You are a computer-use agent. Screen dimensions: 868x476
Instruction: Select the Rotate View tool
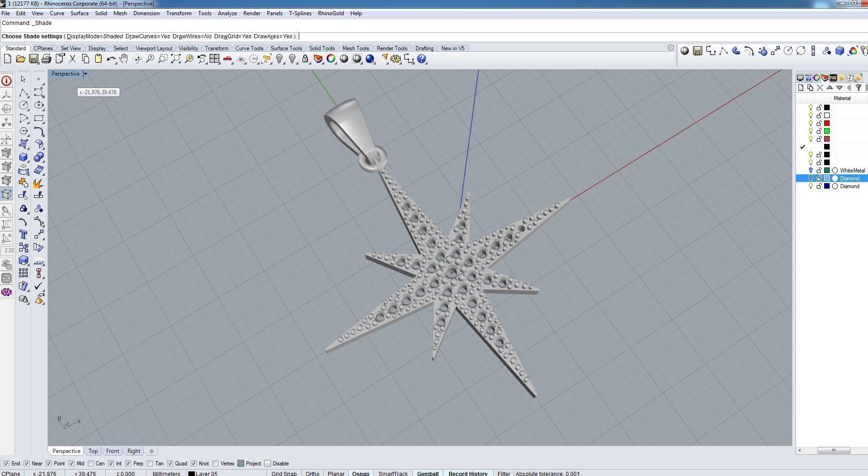pos(137,59)
